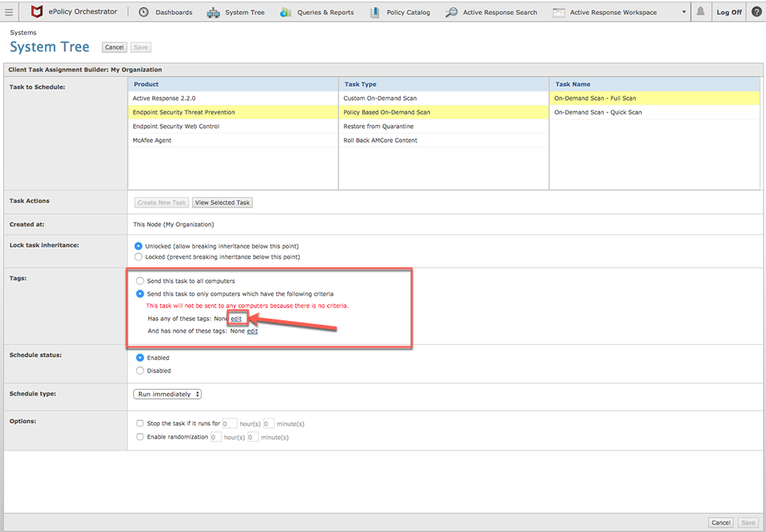Click the Active Response Workspace icon

[559, 12]
